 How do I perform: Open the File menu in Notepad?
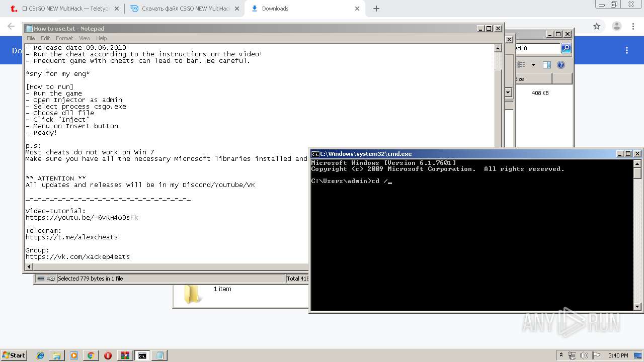pyautogui.click(x=31, y=38)
